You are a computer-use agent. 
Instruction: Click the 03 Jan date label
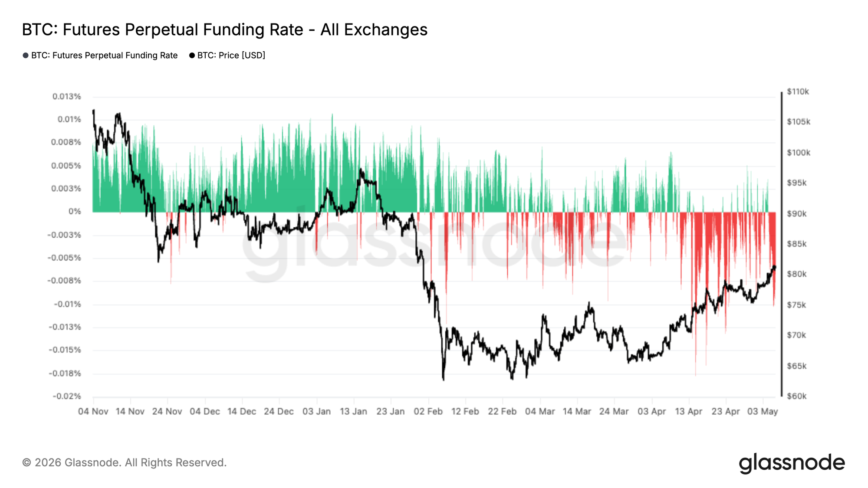click(x=316, y=411)
